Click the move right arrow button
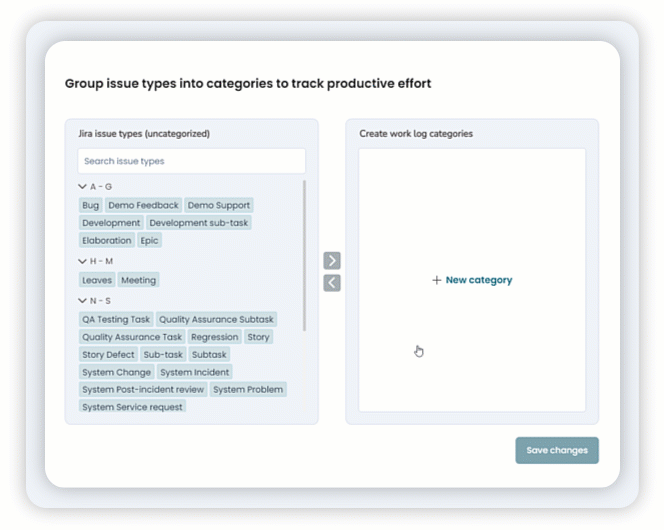664x530 pixels. pyautogui.click(x=332, y=260)
